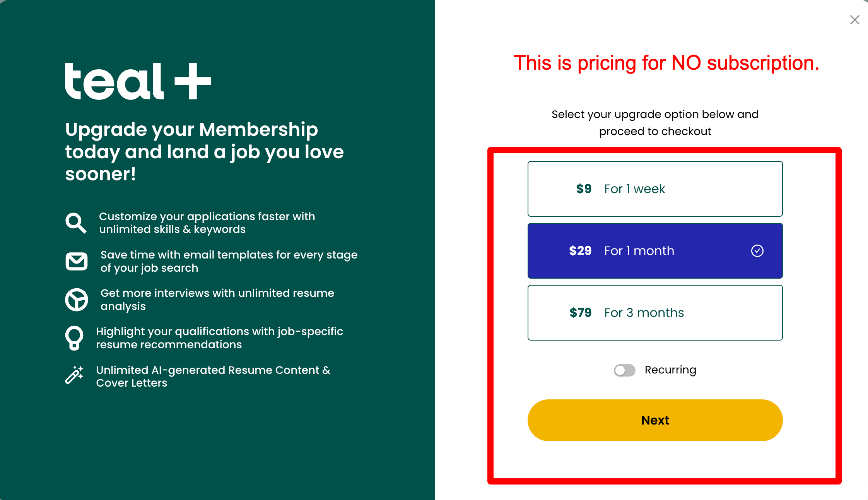
Task: Click 'Customize your applications faster' text
Action: 207,223
